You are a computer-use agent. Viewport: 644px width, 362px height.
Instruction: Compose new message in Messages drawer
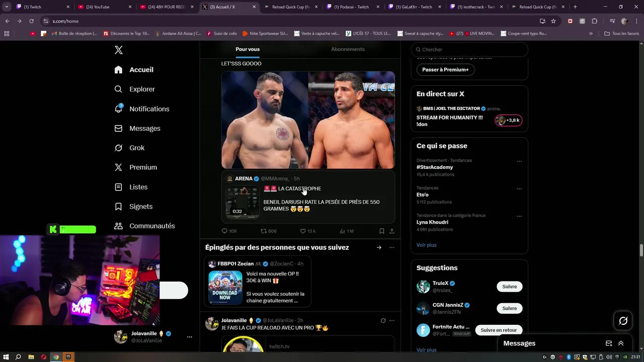[x=609, y=343]
